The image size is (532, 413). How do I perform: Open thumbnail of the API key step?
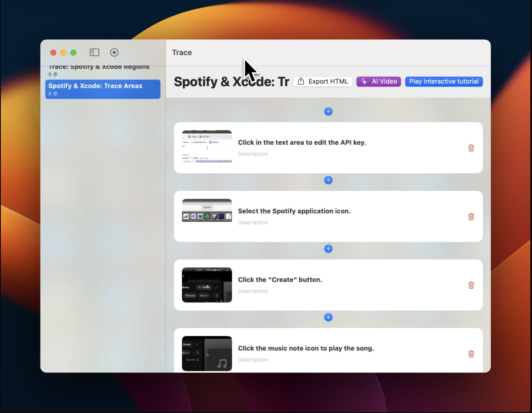[x=207, y=147]
